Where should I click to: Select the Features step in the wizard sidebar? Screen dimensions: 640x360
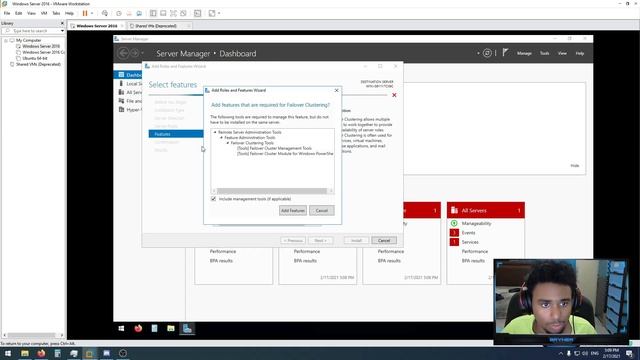[x=176, y=134]
